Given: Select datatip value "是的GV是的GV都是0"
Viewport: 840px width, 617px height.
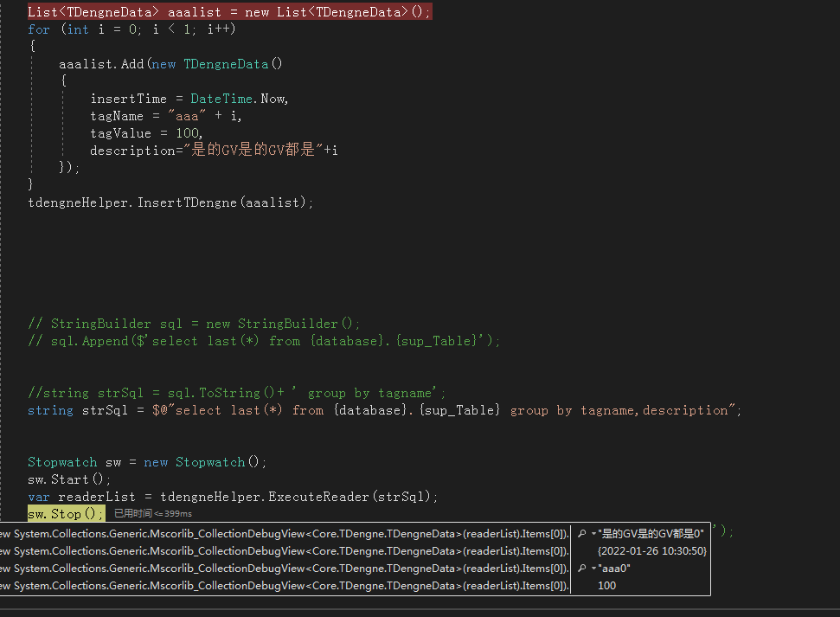Looking at the screenshot, I should coord(651,534).
